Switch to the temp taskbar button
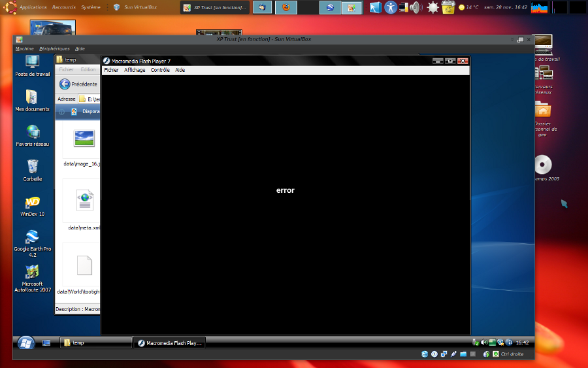 point(95,343)
